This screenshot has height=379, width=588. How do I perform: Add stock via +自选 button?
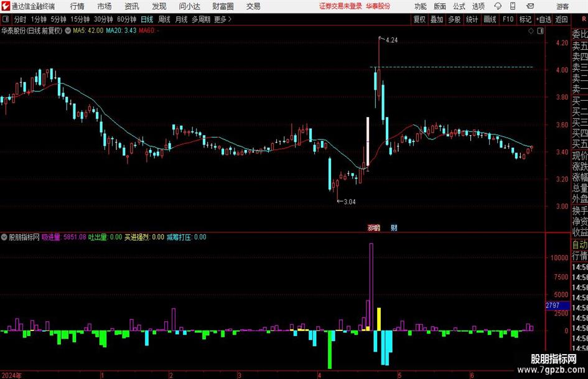tap(544, 19)
